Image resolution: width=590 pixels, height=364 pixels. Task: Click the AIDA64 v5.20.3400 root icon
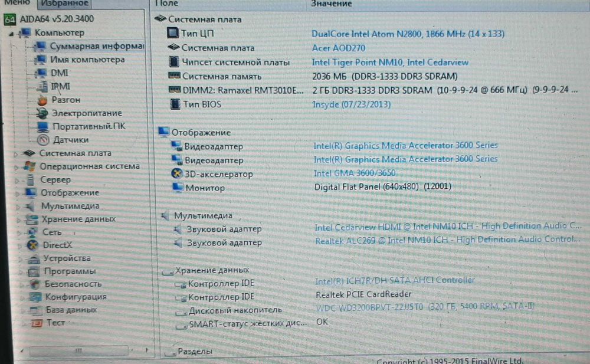tap(10, 19)
